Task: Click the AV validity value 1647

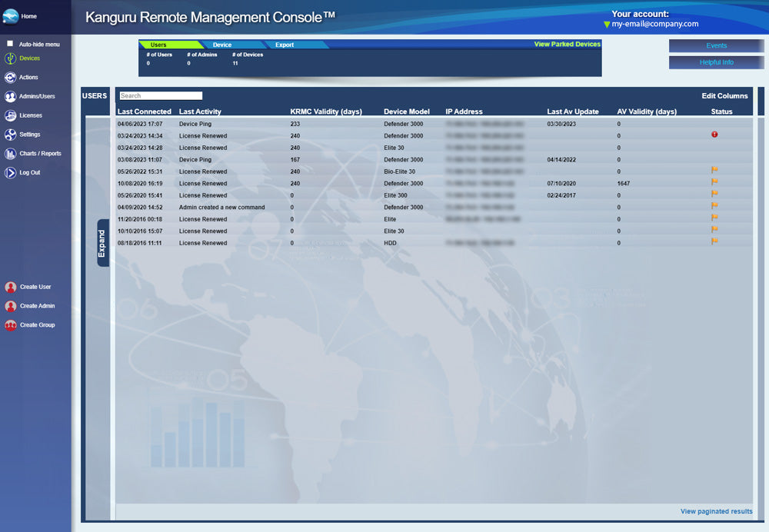Action: click(624, 184)
